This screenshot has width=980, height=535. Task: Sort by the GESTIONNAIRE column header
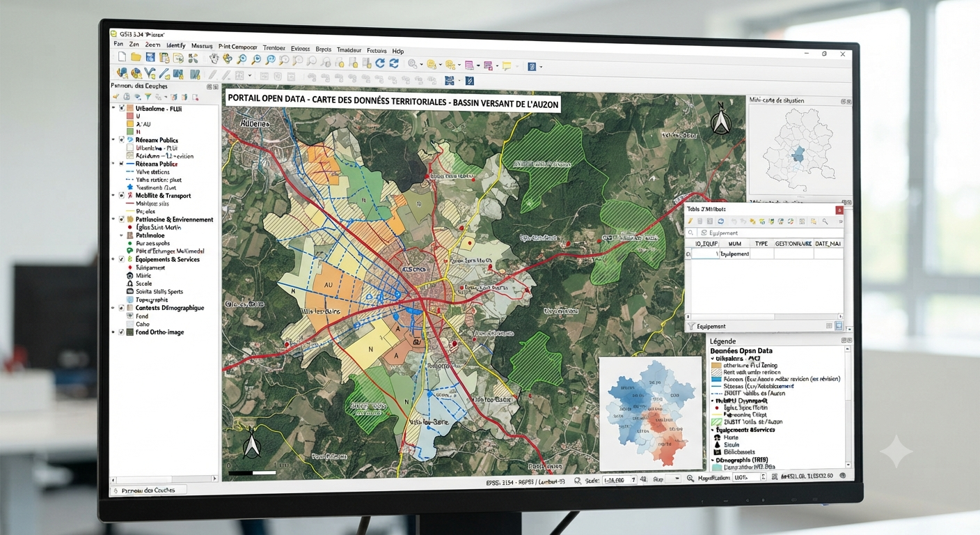pos(793,244)
